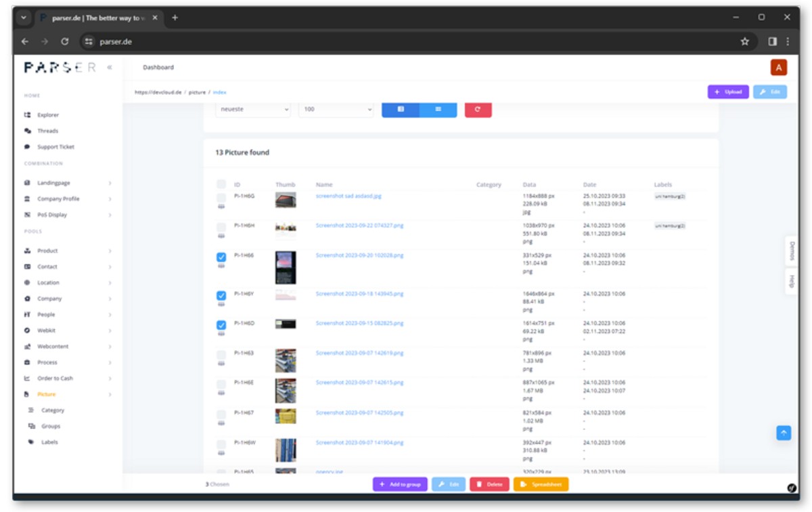
Task: Select the checkbox for Screenshot 2023-09-07 142505.png
Action: tap(221, 414)
